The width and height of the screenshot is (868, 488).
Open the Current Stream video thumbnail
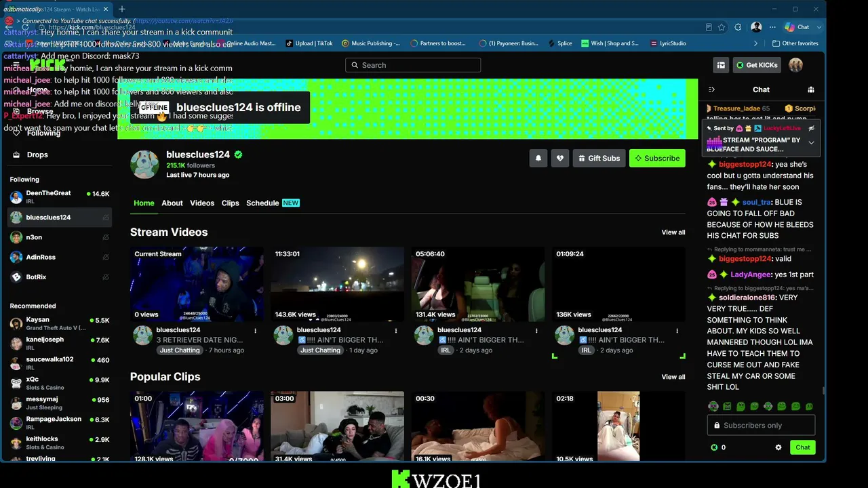pyautogui.click(x=197, y=284)
